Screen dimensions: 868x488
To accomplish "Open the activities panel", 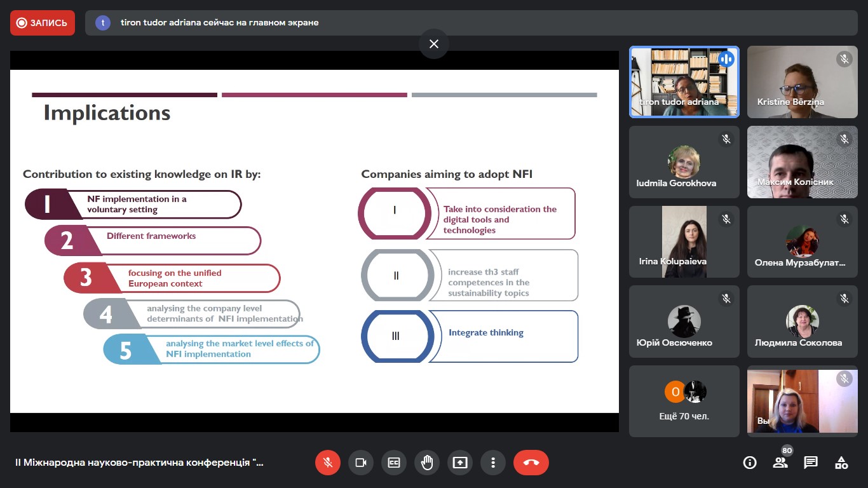I will click(841, 463).
